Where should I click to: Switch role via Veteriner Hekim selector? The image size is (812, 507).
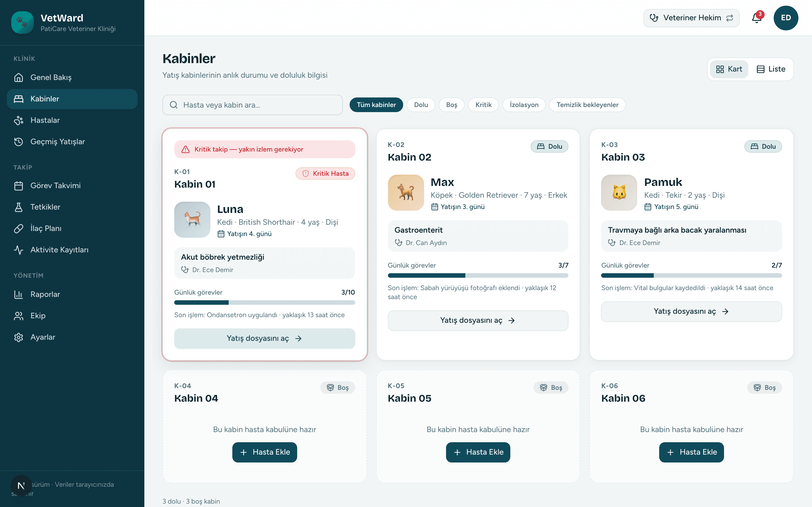691,18
